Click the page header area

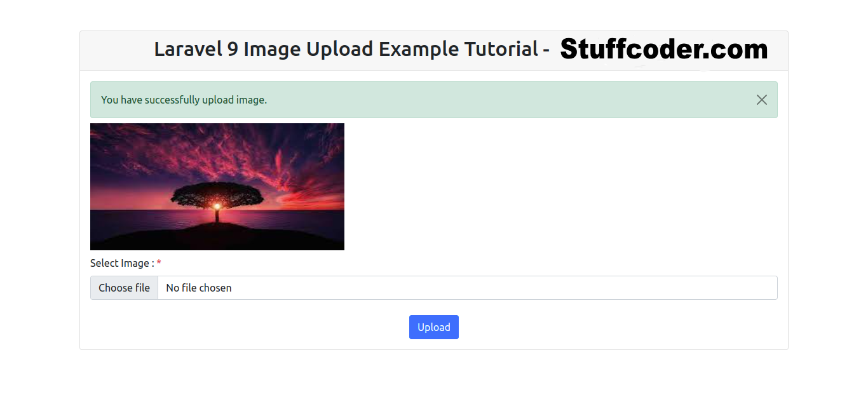[434, 49]
